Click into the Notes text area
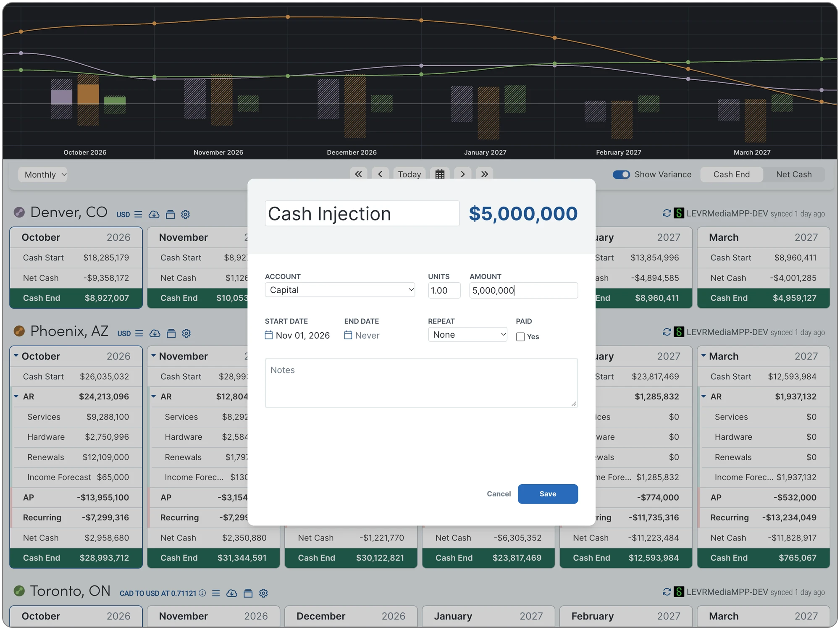Screen dimensions: 840x630 pyautogui.click(x=421, y=383)
